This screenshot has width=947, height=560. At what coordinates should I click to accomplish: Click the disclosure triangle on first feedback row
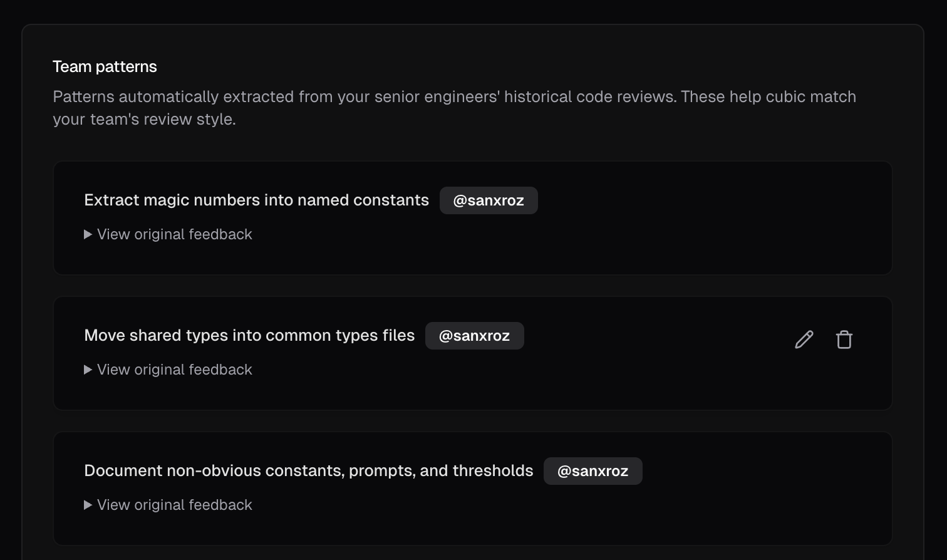pos(88,234)
